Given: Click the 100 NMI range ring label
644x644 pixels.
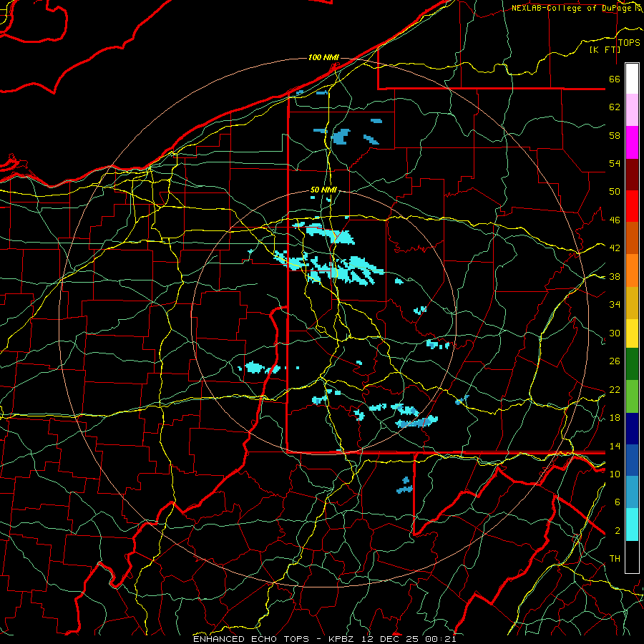Looking at the screenshot, I should (323, 57).
